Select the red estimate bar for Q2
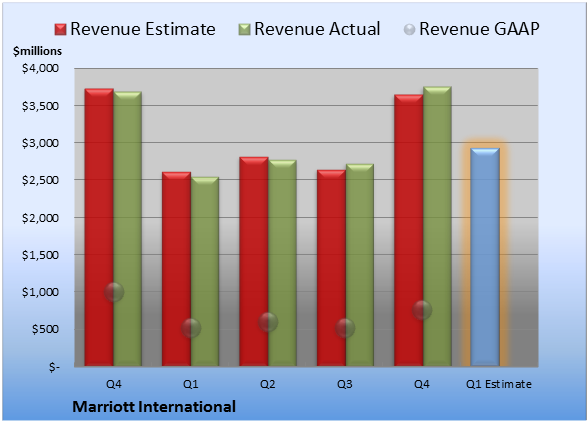This screenshot has width=588, height=422. point(254,261)
